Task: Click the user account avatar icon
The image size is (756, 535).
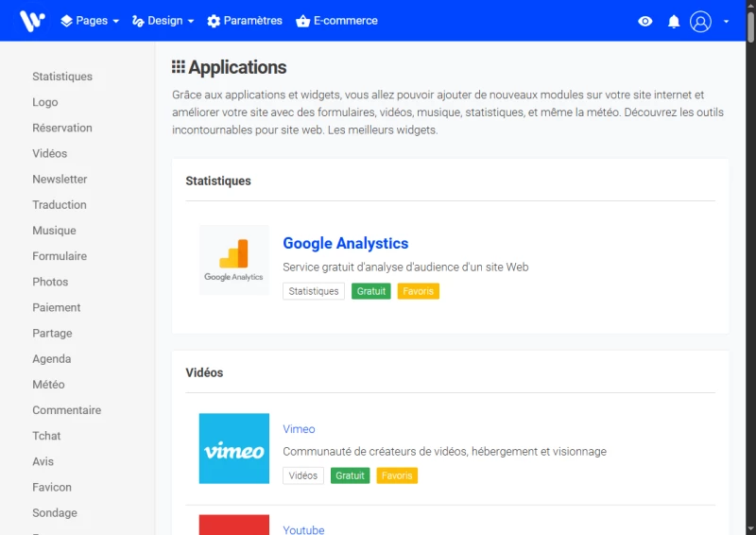Action: [x=700, y=21]
